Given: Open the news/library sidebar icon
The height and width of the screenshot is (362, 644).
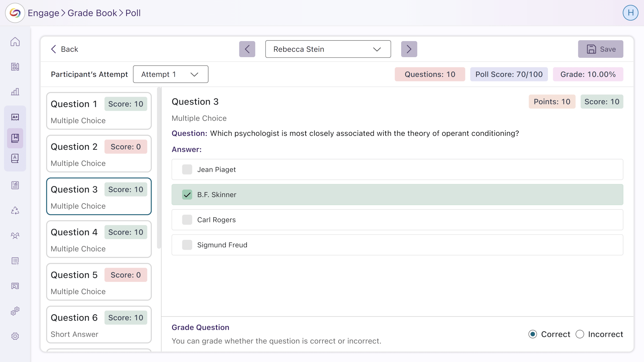Looking at the screenshot, I should coord(15,67).
